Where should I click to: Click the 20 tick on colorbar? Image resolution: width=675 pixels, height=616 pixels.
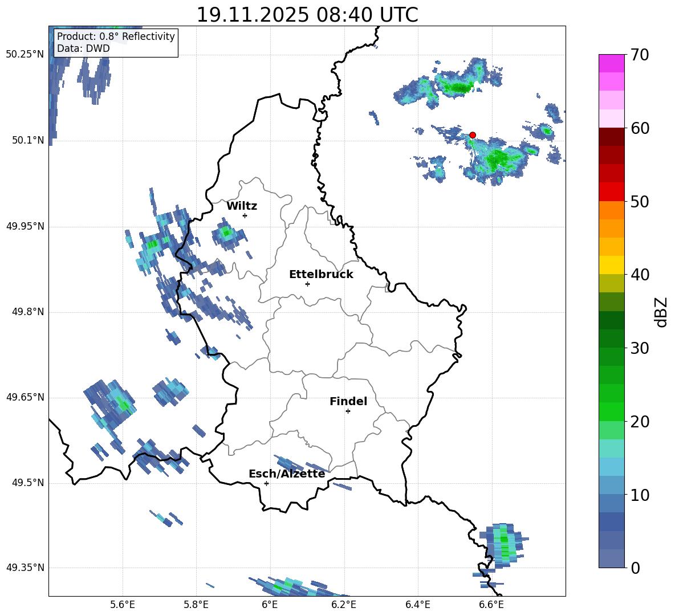[x=640, y=421]
